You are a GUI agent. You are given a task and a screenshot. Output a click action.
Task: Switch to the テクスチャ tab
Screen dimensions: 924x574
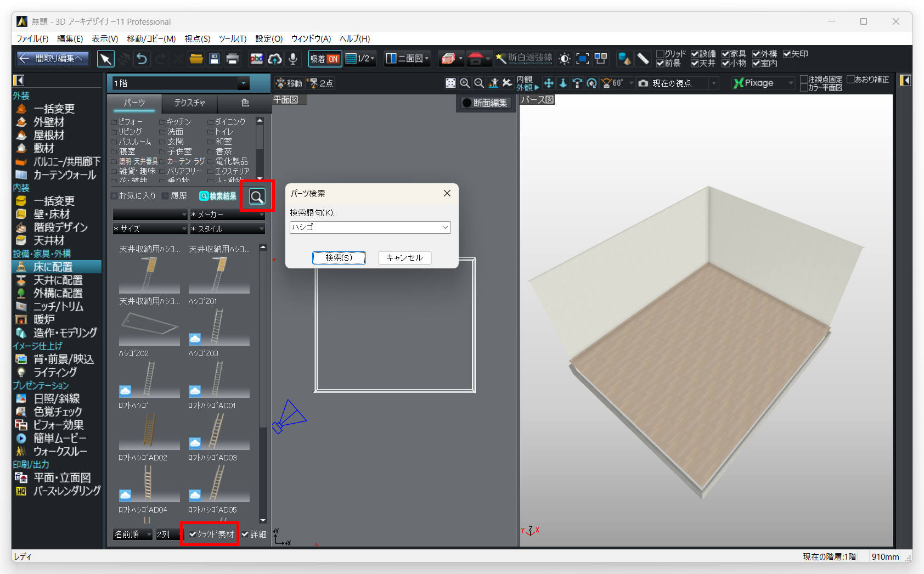click(189, 103)
